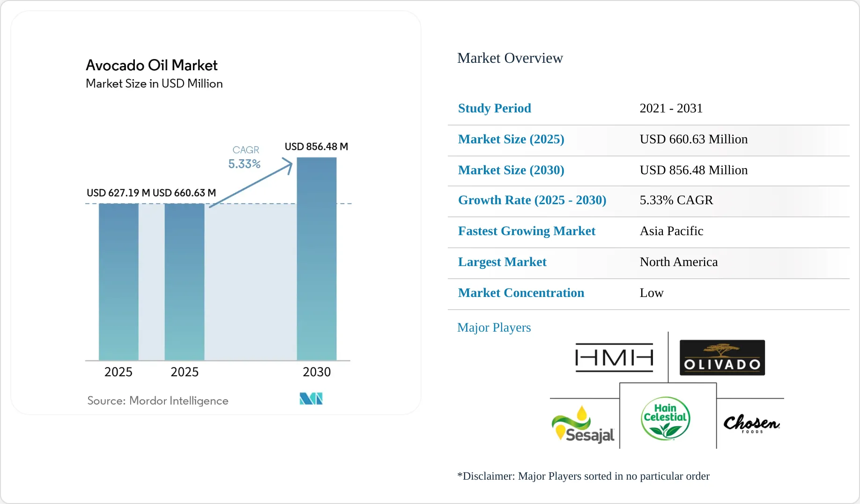
Task: Click the Olivado logo
Action: pos(722,357)
